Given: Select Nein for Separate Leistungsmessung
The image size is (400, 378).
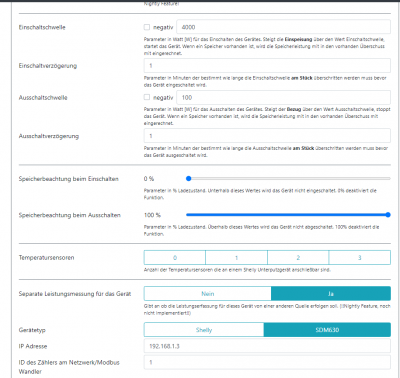Looking at the screenshot, I should tap(208, 294).
